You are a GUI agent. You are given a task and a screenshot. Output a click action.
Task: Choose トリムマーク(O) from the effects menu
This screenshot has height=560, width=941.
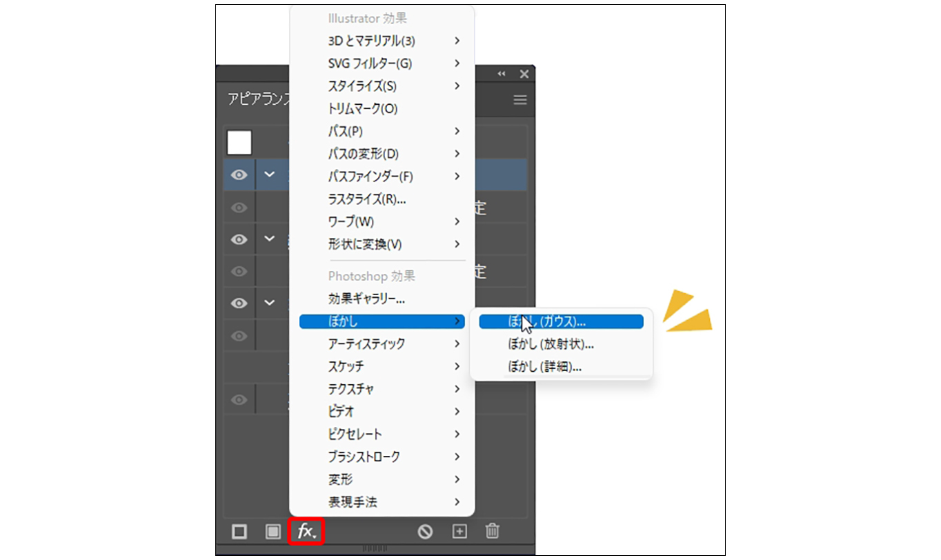(x=363, y=108)
